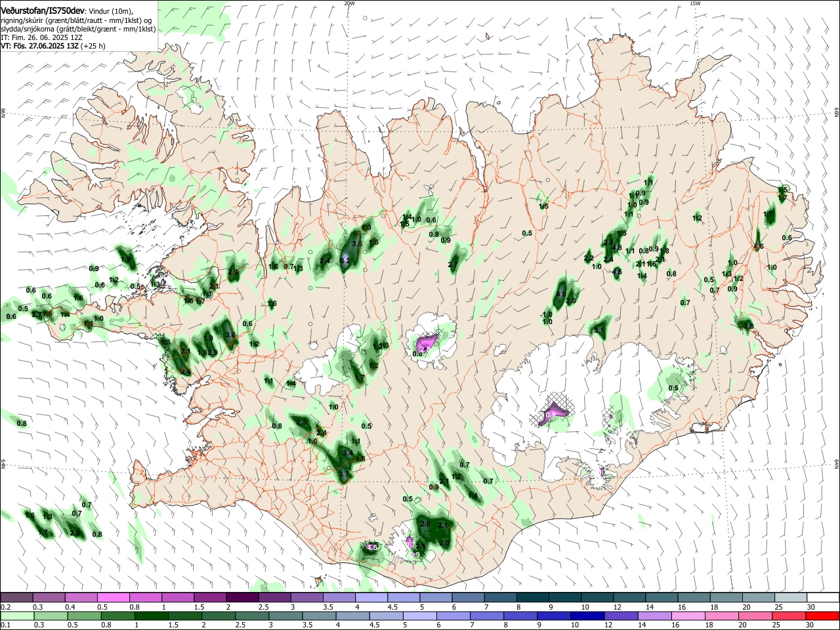Select top legend row swatch labelled 1.5
This screenshot has width=840, height=630.
pyautogui.click(x=209, y=597)
